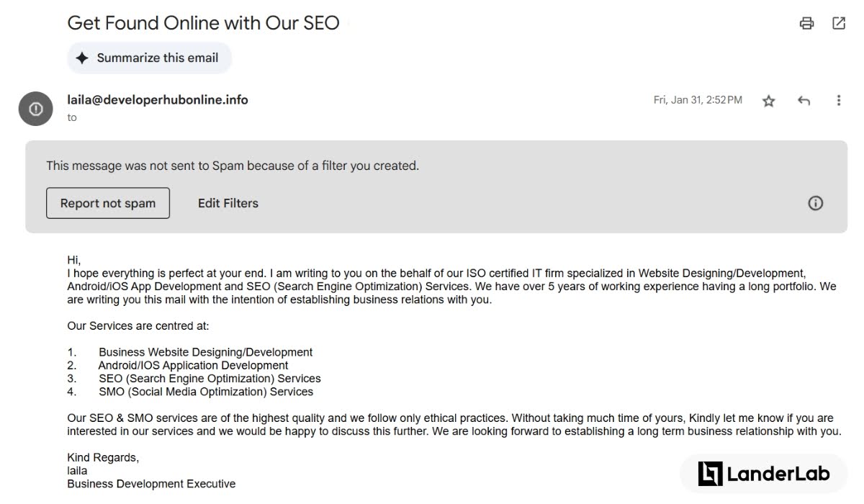The image size is (864, 504).
Task: Open the email in a new window
Action: tap(839, 23)
